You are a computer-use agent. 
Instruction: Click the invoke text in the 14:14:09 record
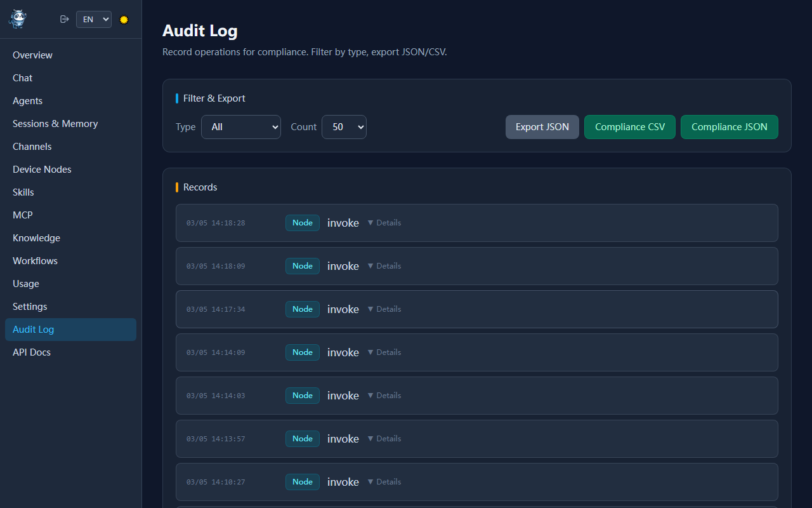(343, 352)
